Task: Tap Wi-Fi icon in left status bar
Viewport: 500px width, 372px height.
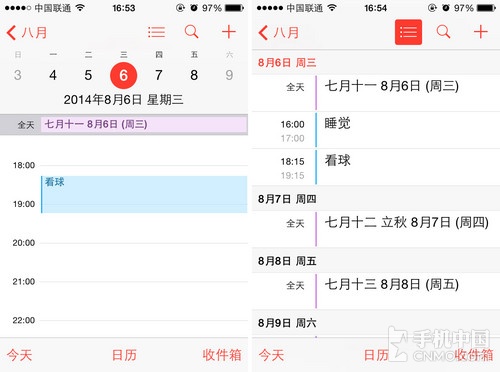Action: (x=80, y=8)
